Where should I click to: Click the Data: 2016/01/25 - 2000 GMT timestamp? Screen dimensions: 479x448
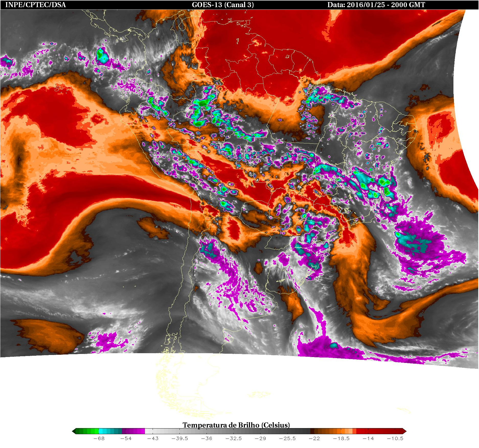coord(376,5)
